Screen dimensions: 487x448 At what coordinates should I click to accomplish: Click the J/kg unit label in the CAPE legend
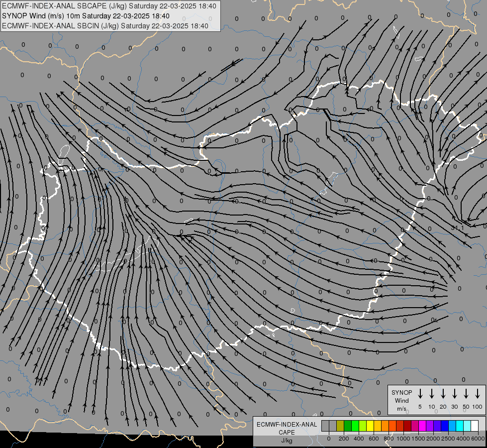287,441
